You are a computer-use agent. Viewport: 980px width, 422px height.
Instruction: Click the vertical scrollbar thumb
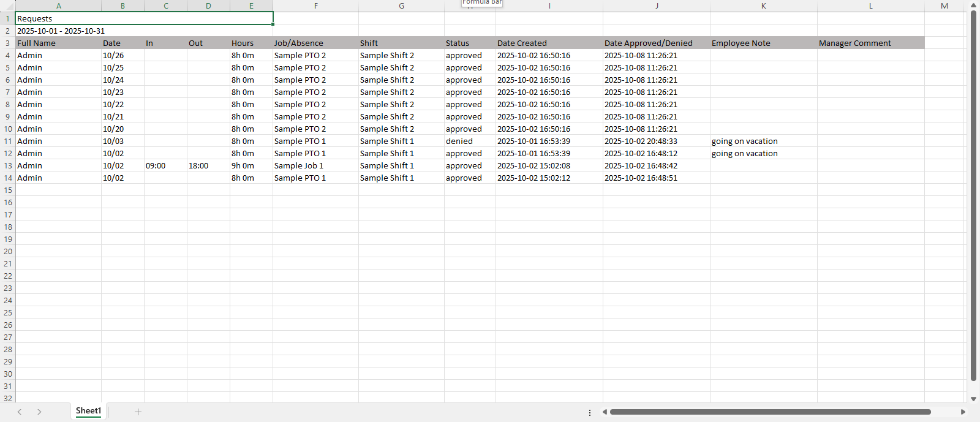[973, 196]
